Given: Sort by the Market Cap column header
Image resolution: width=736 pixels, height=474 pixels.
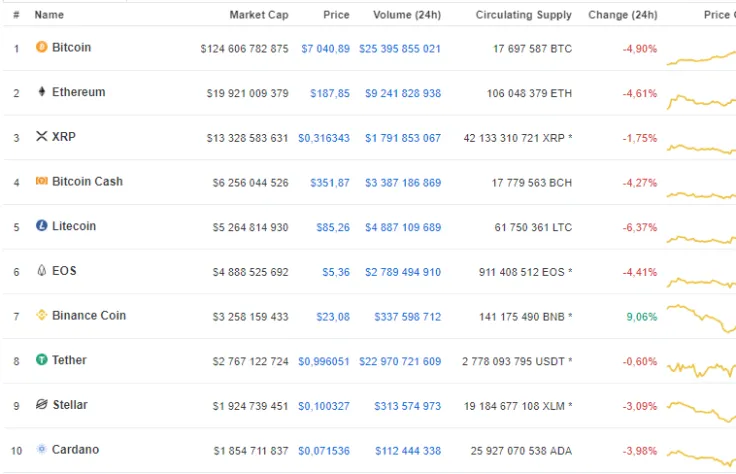Looking at the screenshot, I should click(x=259, y=15).
